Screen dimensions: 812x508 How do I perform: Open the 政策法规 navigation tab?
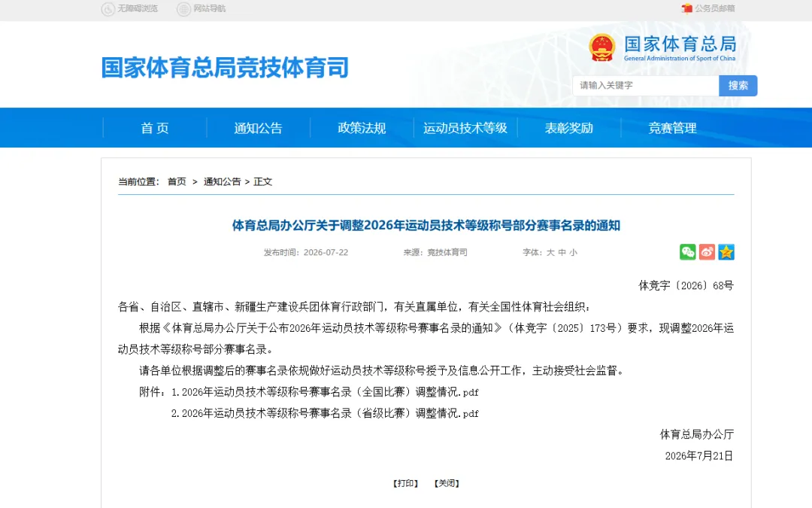362,128
